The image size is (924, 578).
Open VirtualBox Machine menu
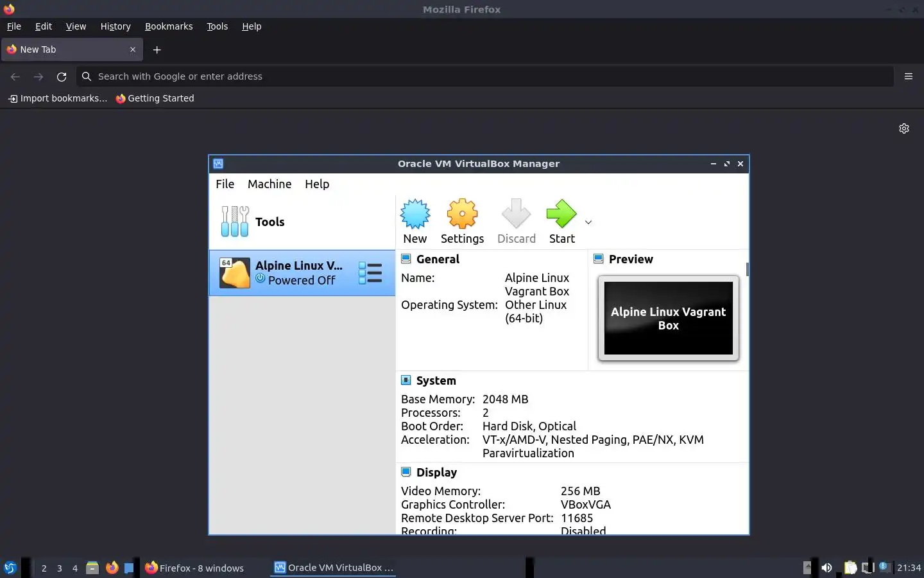tap(269, 184)
